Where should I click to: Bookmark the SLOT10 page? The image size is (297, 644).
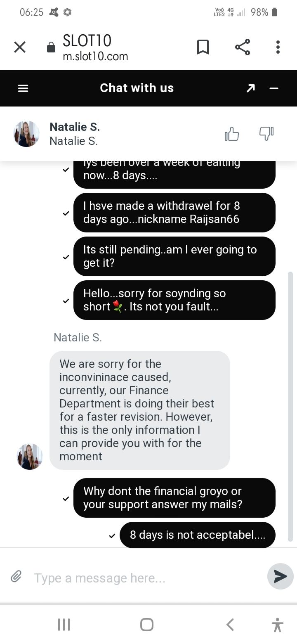(x=203, y=47)
